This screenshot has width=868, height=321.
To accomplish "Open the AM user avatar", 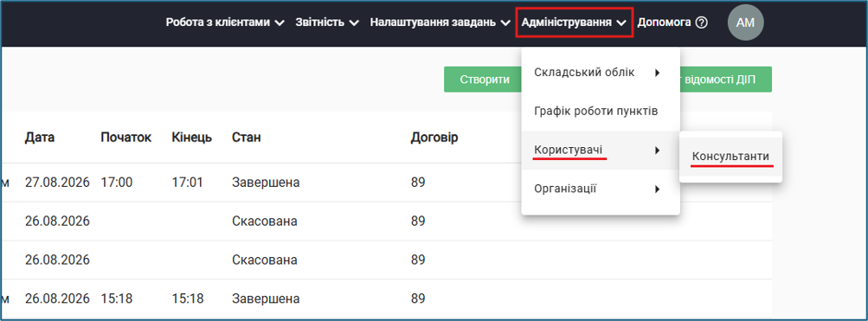I will [745, 22].
